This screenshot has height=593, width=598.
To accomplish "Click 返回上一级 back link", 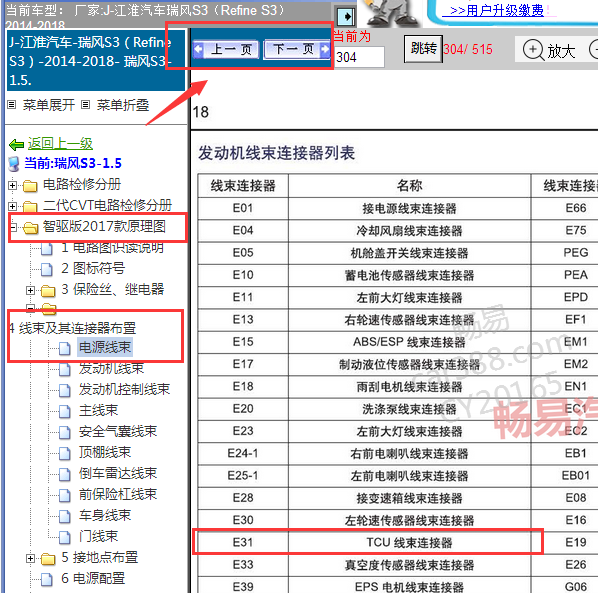I will point(60,144).
